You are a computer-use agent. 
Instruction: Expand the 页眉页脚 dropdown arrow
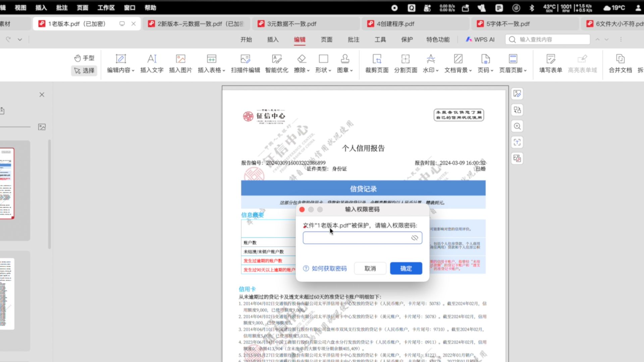click(526, 70)
